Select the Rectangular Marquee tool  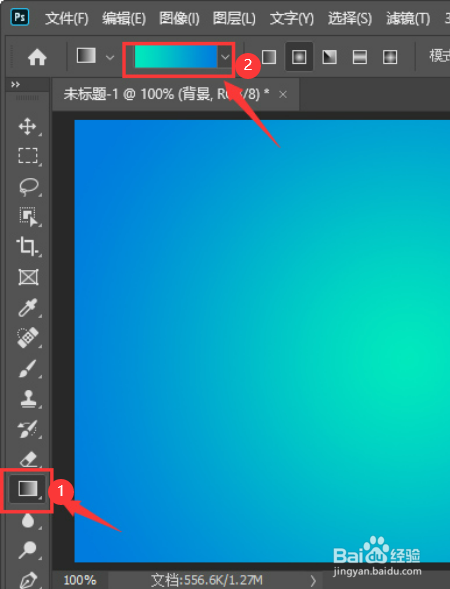28,156
